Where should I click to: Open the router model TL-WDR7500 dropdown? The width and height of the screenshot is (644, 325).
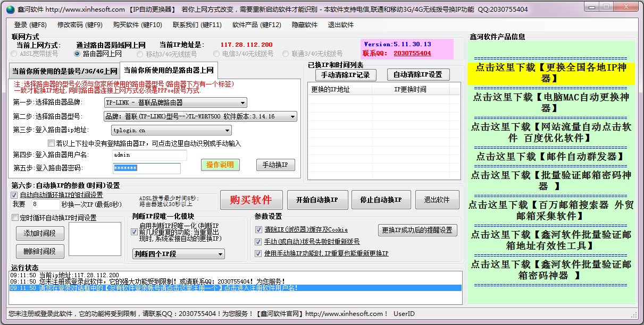[200, 117]
